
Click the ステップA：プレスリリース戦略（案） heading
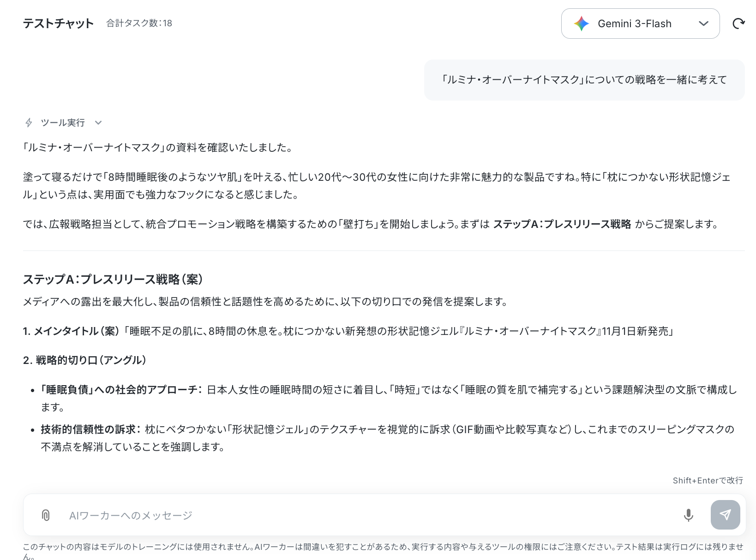[113, 279]
